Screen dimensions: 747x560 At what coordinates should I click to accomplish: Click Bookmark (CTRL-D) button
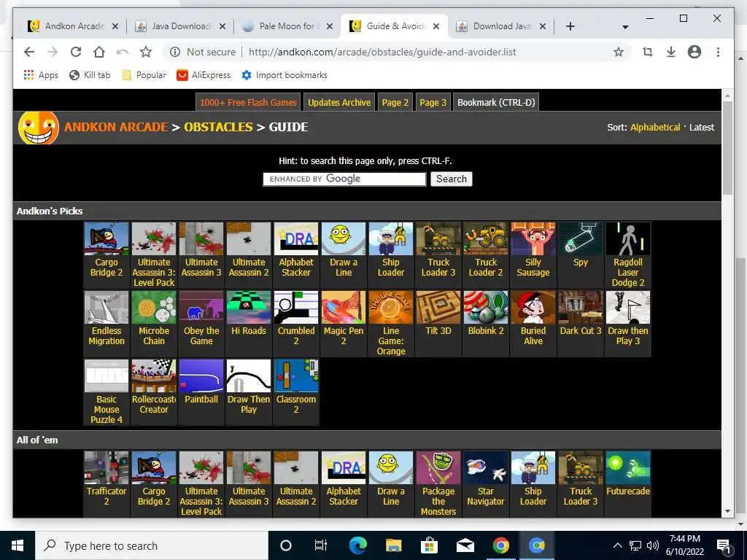pyautogui.click(x=496, y=102)
